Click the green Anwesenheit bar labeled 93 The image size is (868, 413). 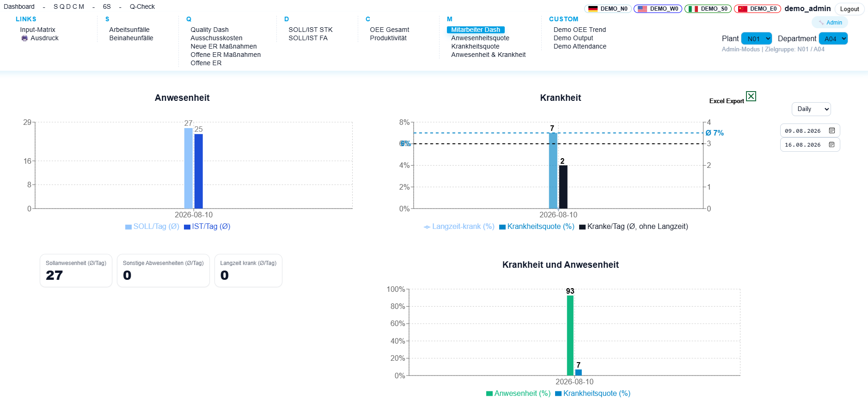(570, 336)
